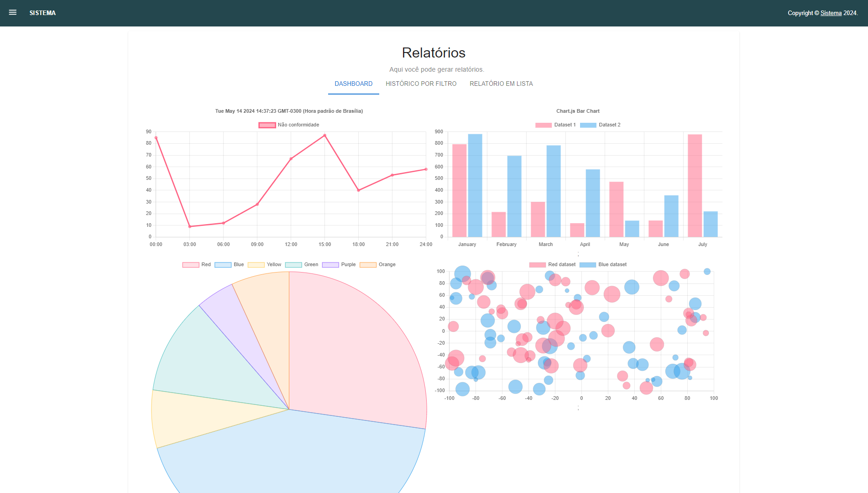The image size is (868, 493).
Task: Open the Histórico por Filtro tab
Action: pyautogui.click(x=421, y=84)
